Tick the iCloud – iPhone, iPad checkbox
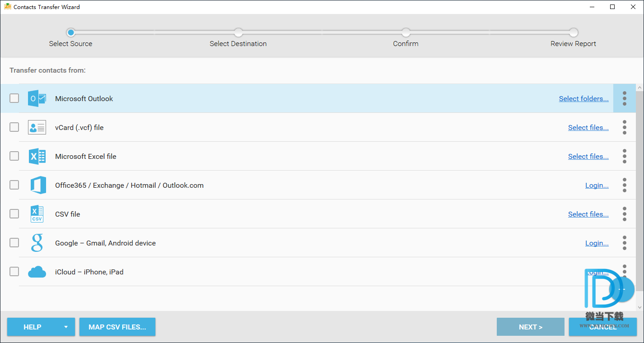 pyautogui.click(x=14, y=271)
